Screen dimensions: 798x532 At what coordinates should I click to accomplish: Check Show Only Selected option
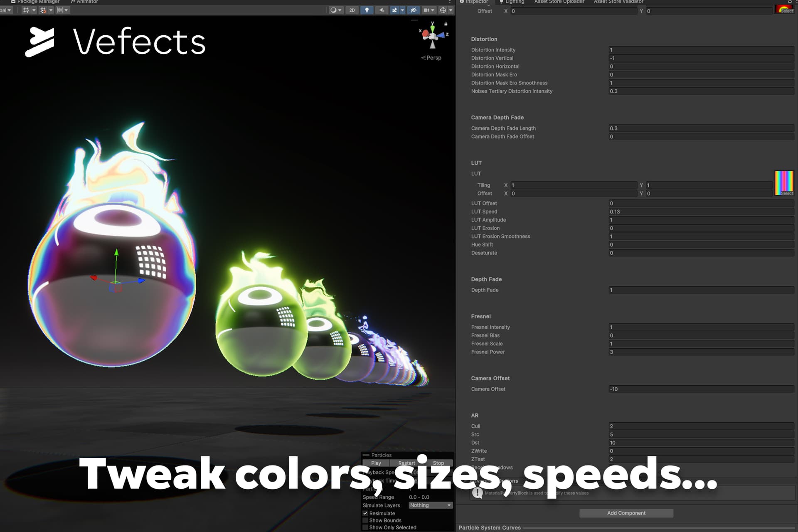point(365,527)
